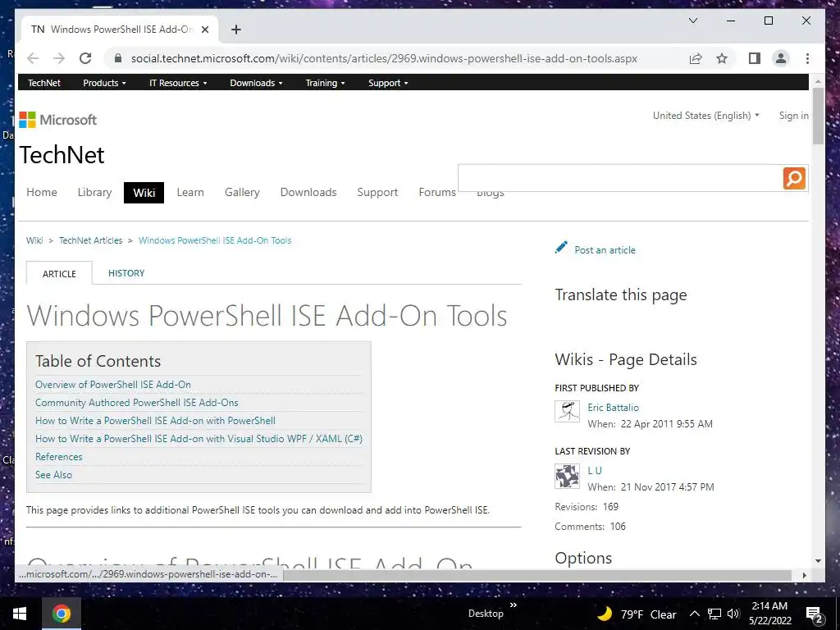
Task: Open United States (English) language dropdown
Action: (705, 116)
